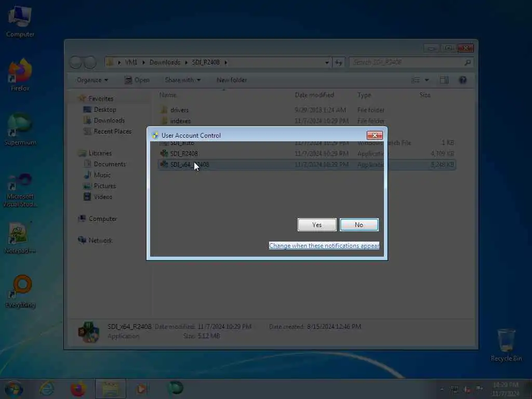Viewport: 532px width, 399px height.
Task: Click New folder in Explorer toolbar
Action: coord(232,80)
